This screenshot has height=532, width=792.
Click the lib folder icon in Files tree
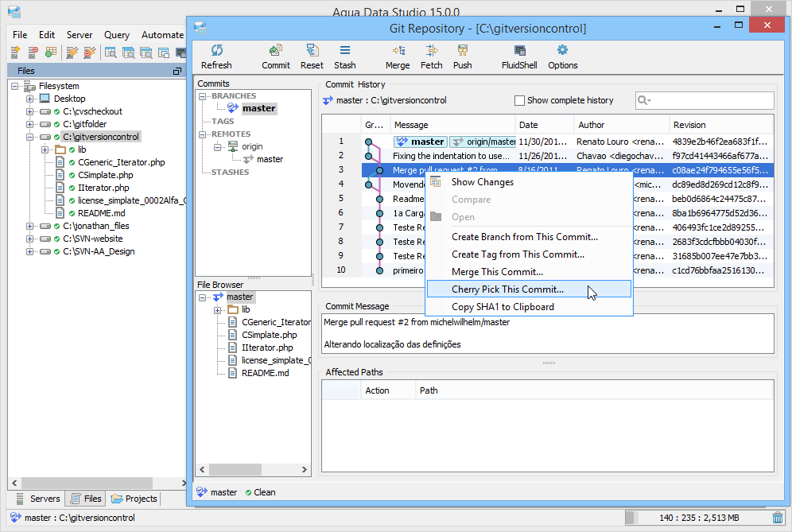(x=60, y=150)
